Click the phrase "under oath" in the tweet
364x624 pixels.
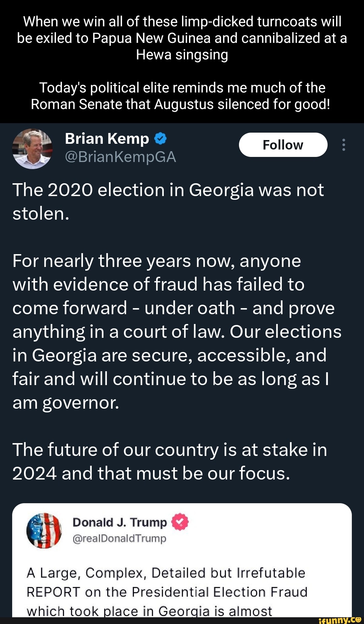[x=190, y=308]
